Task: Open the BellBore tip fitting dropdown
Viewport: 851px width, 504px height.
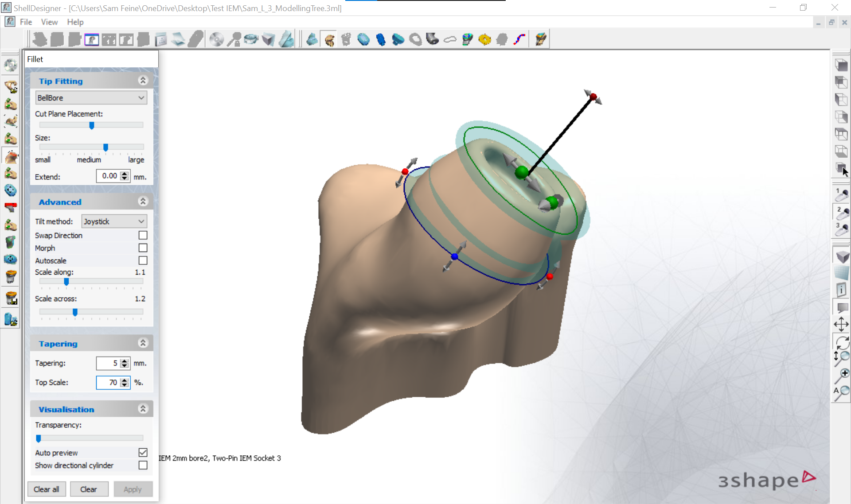Action: [91, 98]
